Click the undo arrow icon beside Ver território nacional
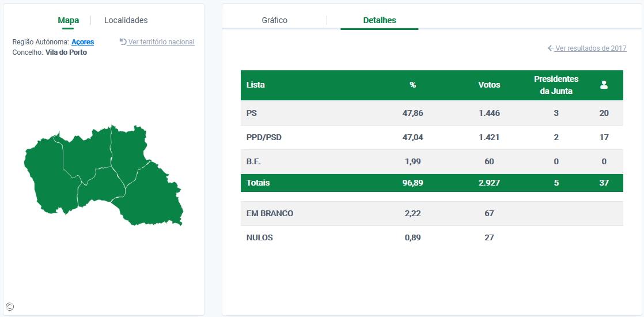Screen dimensions: 644x317 click(123, 41)
